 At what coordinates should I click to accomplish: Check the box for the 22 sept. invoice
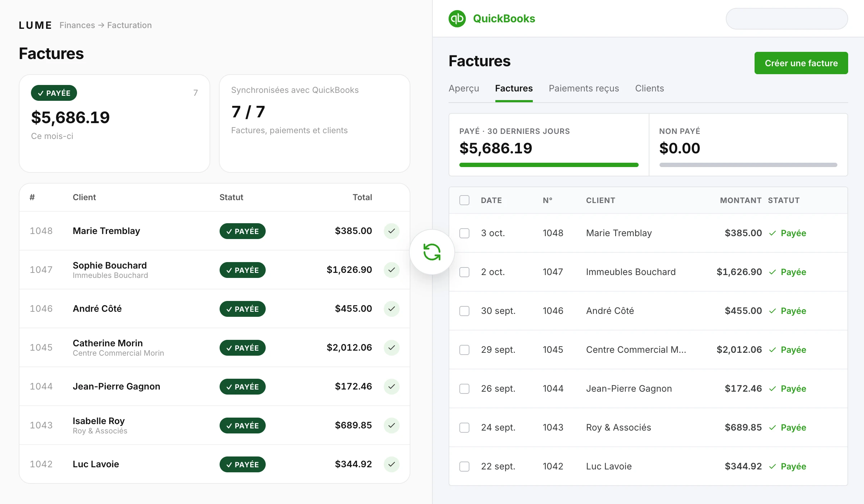(464, 467)
